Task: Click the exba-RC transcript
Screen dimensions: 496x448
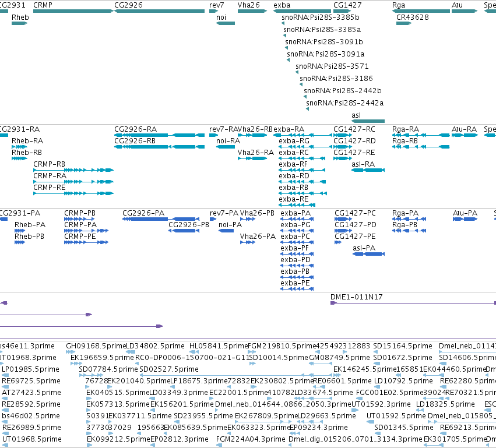Action: point(302,158)
